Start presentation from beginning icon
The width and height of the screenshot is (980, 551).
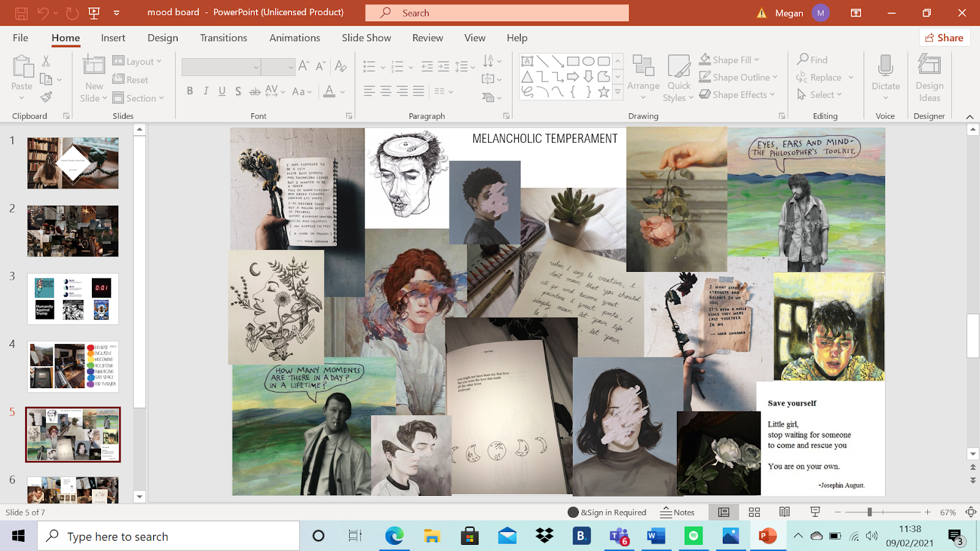(x=94, y=13)
